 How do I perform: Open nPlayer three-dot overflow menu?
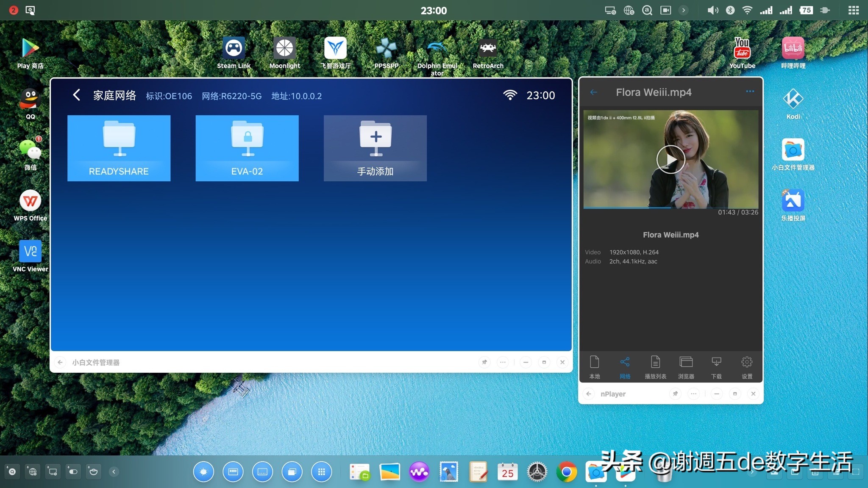pyautogui.click(x=750, y=91)
